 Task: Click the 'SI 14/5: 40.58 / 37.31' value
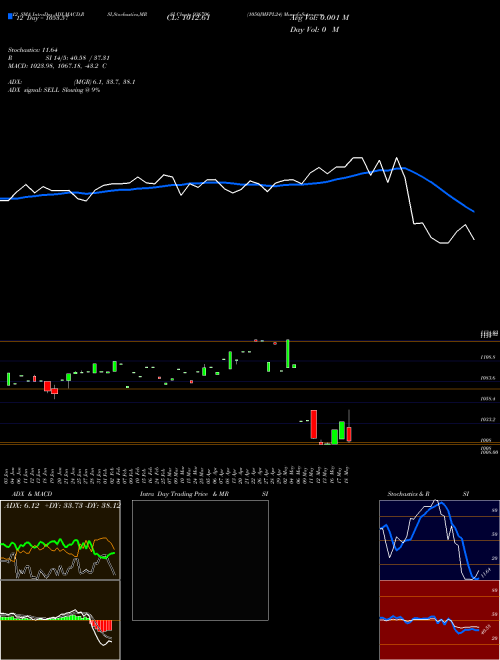click(77, 58)
